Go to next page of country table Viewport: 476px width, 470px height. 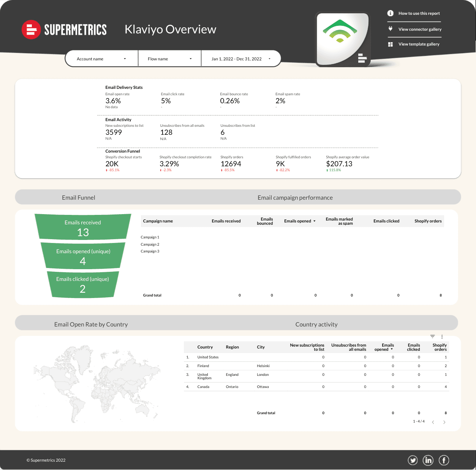pyautogui.click(x=444, y=422)
